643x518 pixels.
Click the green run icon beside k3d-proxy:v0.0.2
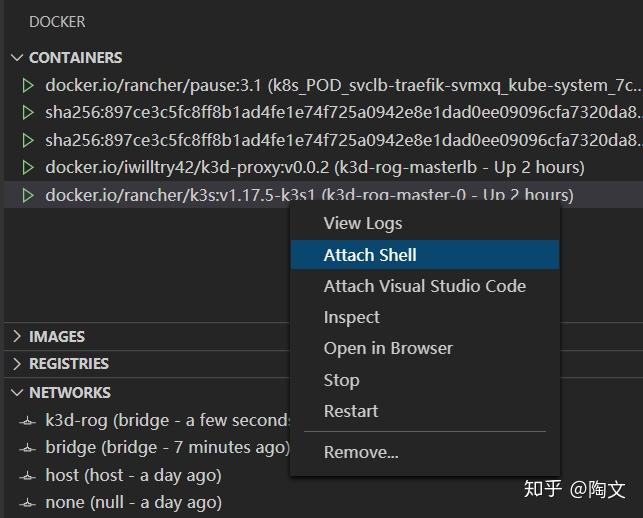(28, 167)
